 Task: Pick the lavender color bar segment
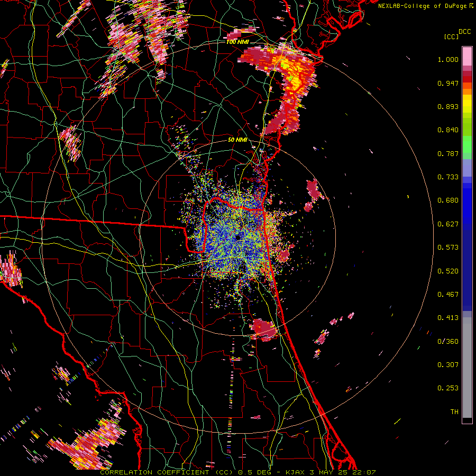[x=467, y=168]
